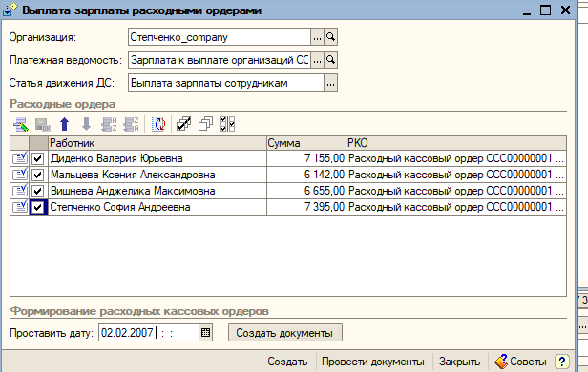Open Платежная ведомость selection ellipsis button

point(317,60)
